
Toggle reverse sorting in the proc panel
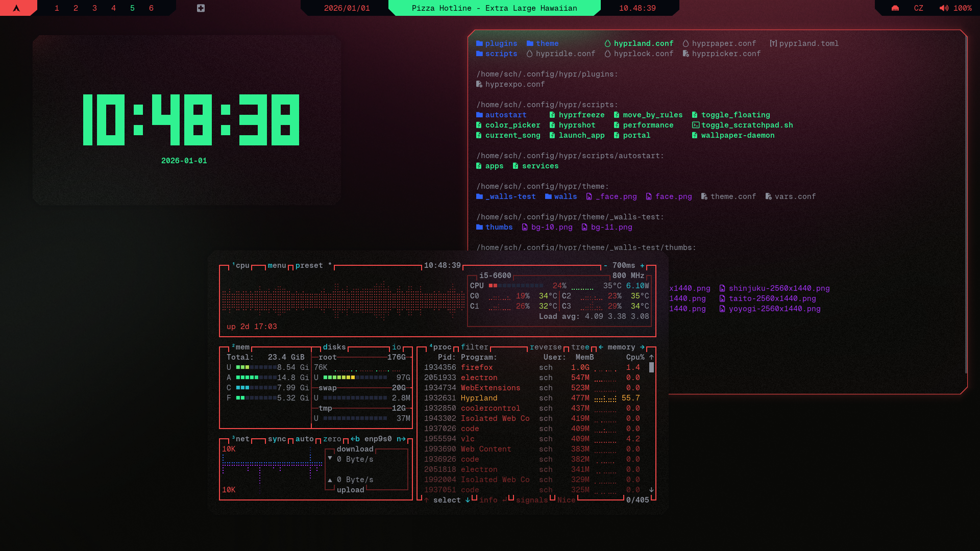coord(545,347)
